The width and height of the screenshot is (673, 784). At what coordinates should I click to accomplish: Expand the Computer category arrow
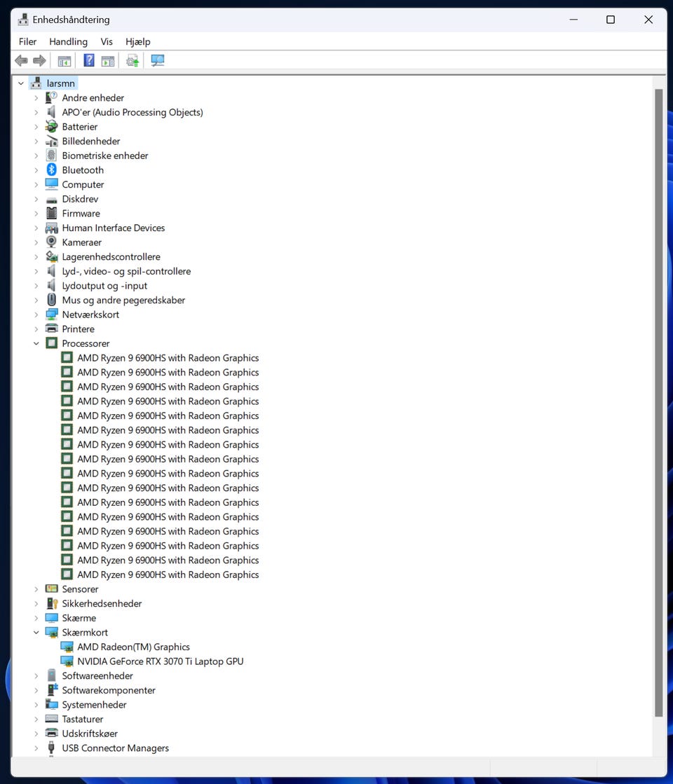[36, 184]
